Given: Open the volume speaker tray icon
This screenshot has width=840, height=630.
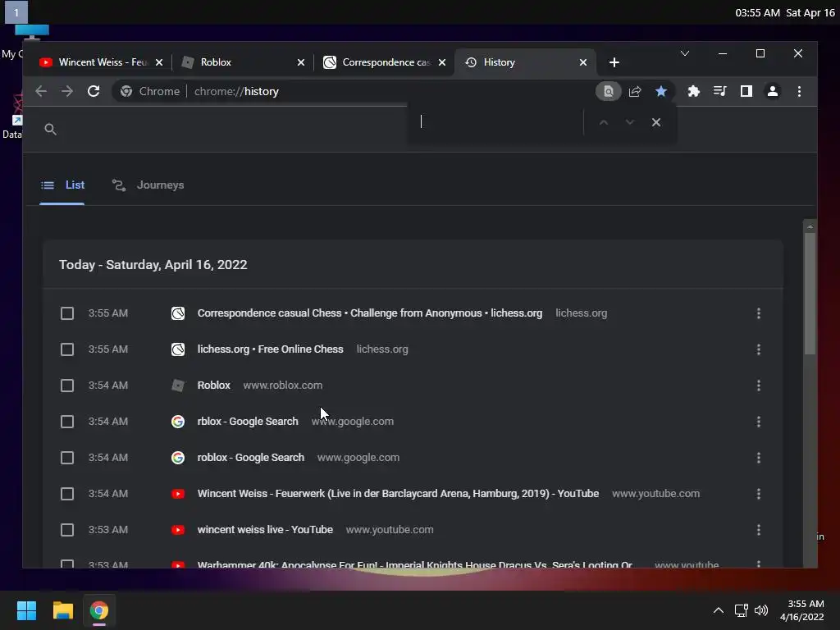Looking at the screenshot, I should [x=761, y=610].
